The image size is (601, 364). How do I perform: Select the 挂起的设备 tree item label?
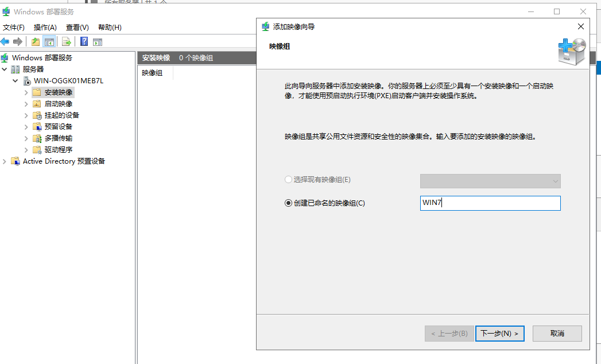pyautogui.click(x=62, y=115)
